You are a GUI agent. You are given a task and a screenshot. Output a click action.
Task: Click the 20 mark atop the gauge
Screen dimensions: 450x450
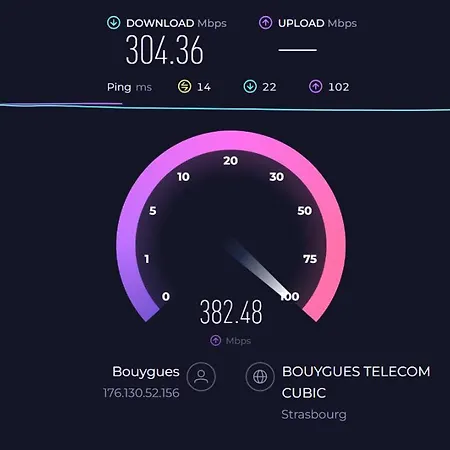pos(231,161)
